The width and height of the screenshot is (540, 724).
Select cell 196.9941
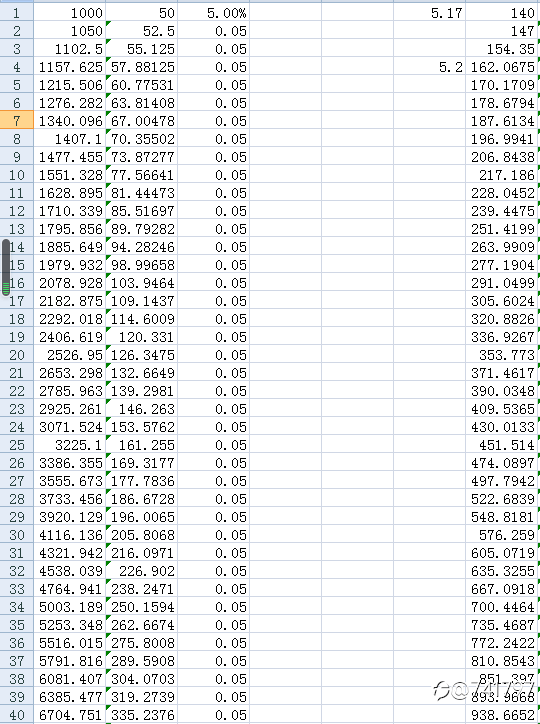(502, 139)
